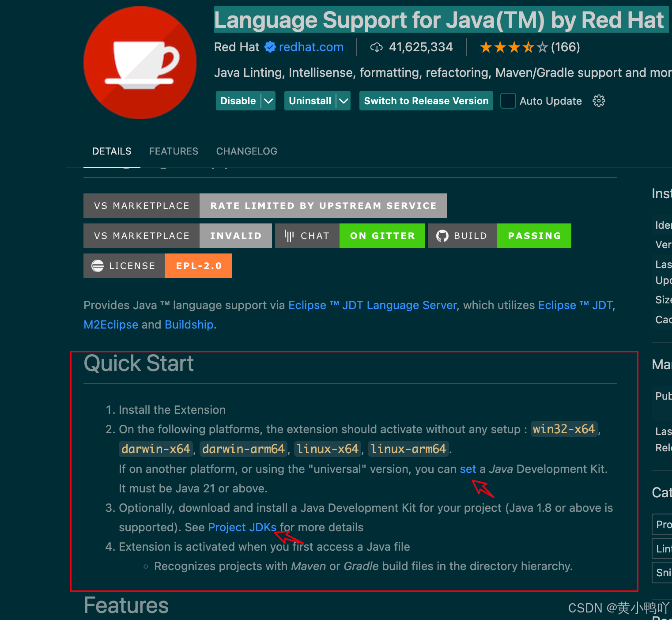Open the Project JDKs link

242,527
